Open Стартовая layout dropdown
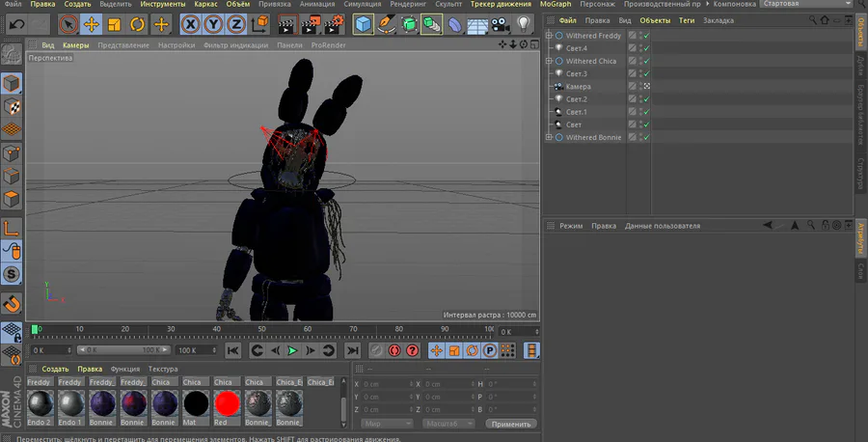 (x=806, y=4)
